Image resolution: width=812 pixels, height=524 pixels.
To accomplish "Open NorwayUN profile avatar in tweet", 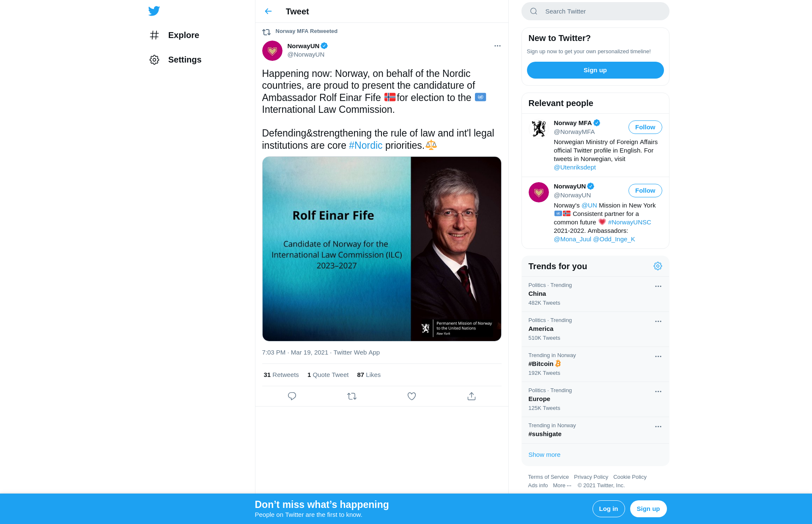I will coord(272,51).
